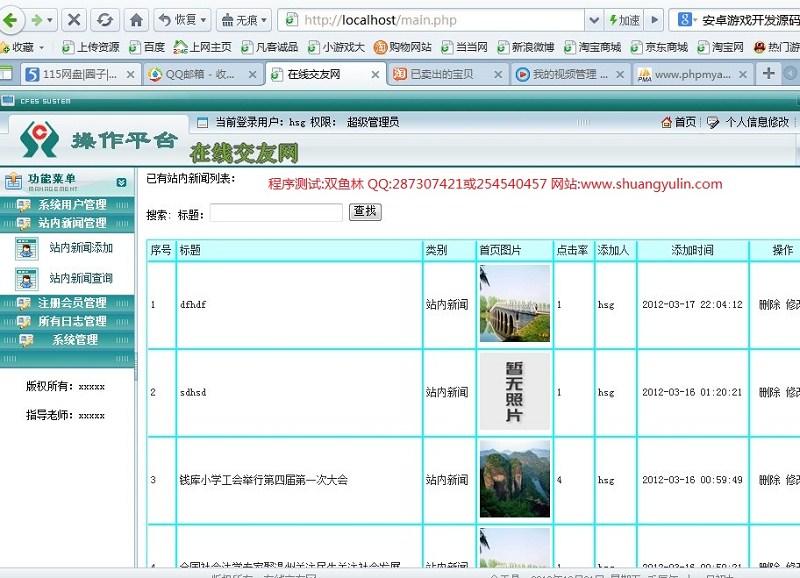Click the play arrow next to 加速
The width and height of the screenshot is (800, 578).
click(654, 20)
